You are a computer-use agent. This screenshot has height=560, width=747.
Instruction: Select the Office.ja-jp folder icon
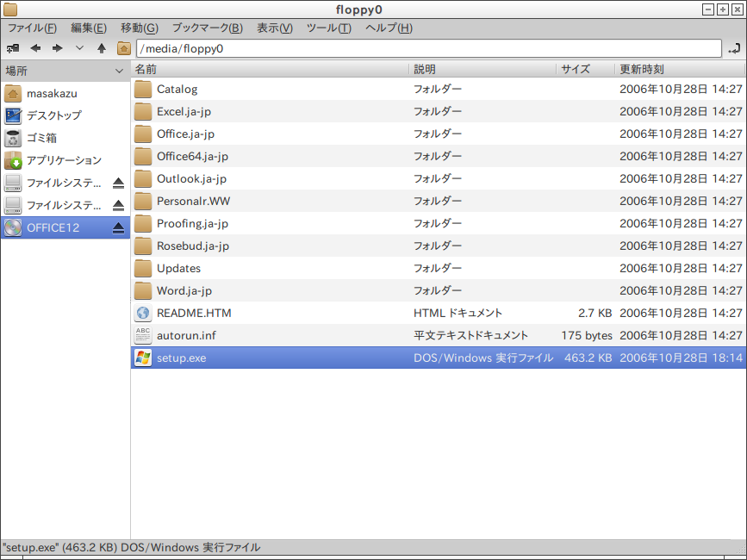coord(143,134)
